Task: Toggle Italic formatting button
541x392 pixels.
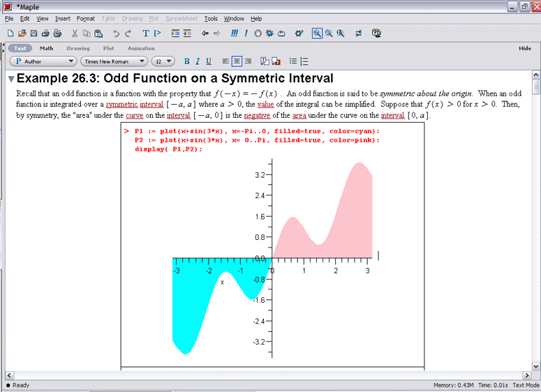Action: 198,61
